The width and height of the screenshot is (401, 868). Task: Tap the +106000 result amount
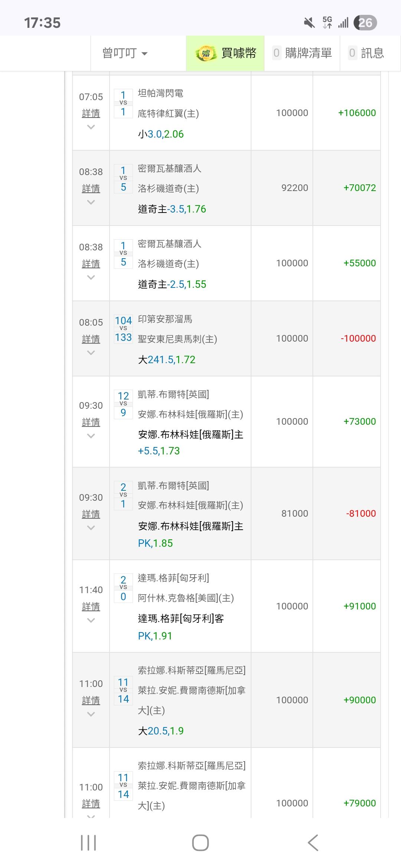pos(357,113)
